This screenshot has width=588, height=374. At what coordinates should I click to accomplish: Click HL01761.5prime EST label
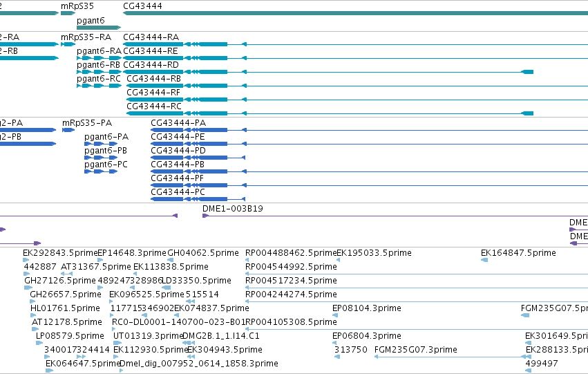click(x=65, y=308)
